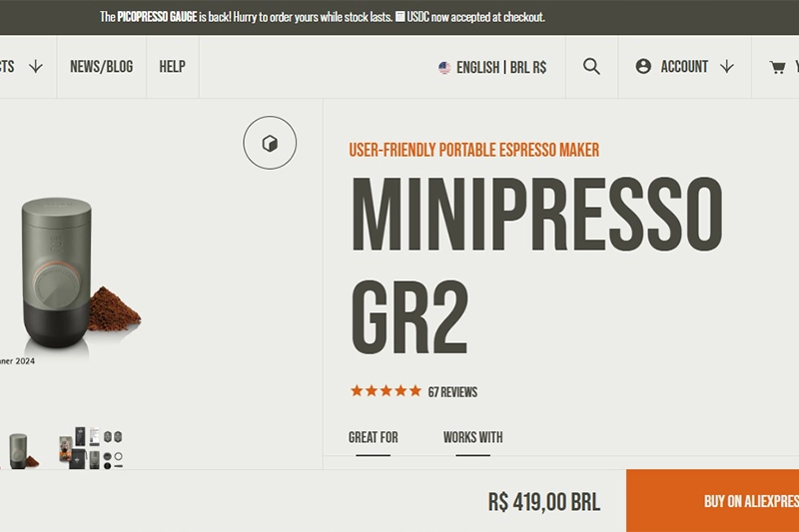Open the Help menu item
799x532 pixels.
coord(172,67)
